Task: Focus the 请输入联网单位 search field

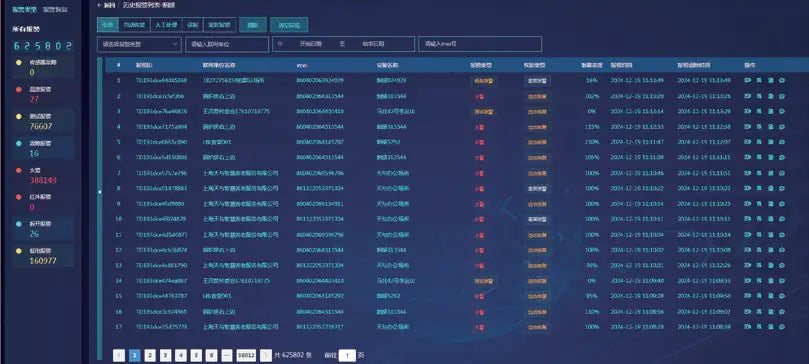Action: coord(227,44)
